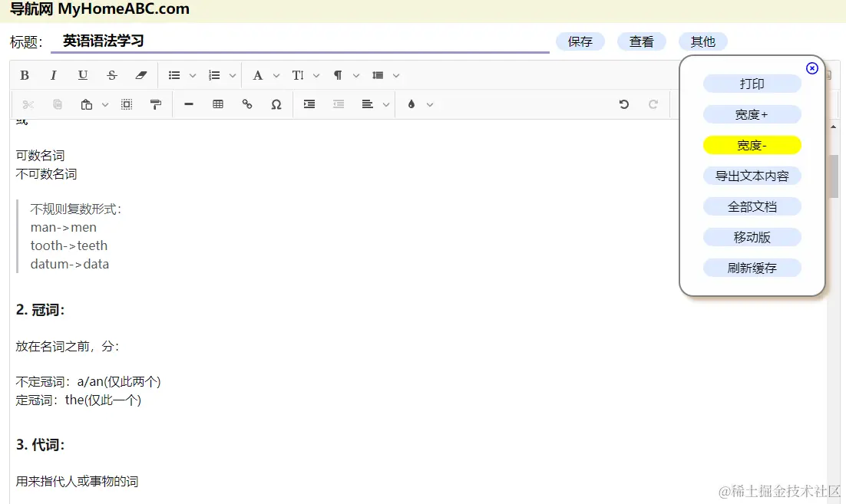Toggle bold formatting in the editor
This screenshot has height=504, width=846.
(x=24, y=74)
